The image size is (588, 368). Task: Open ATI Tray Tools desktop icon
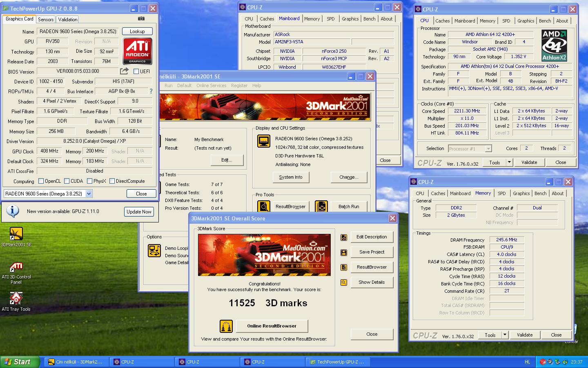click(16, 302)
